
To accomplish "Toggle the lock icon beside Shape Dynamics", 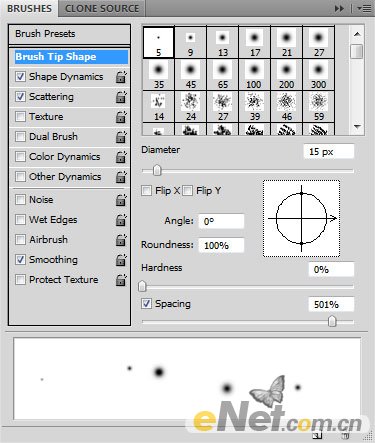I will (121, 77).
